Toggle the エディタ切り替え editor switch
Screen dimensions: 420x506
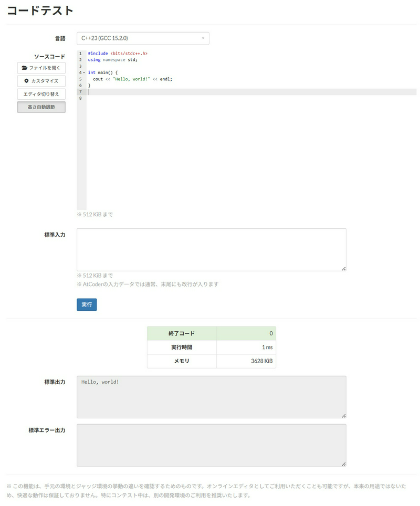pyautogui.click(x=41, y=94)
